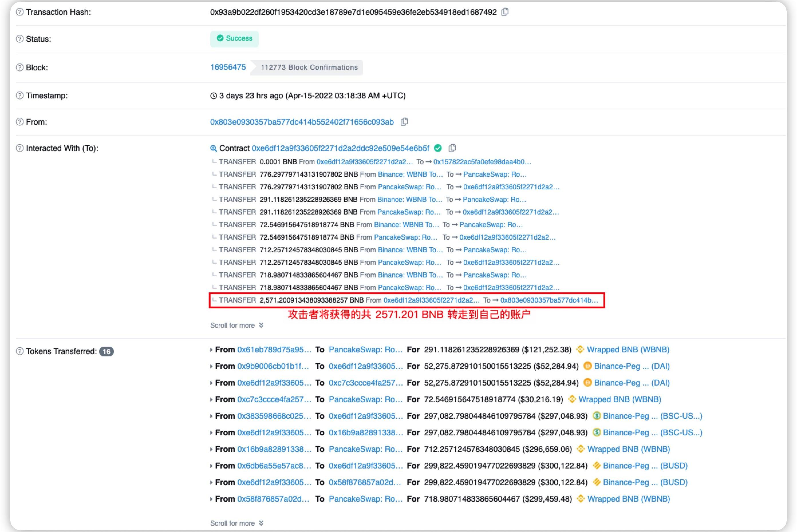Click BSC-USD token icon in first 297,082.79 row
The height and width of the screenshot is (532, 797).
click(x=597, y=416)
